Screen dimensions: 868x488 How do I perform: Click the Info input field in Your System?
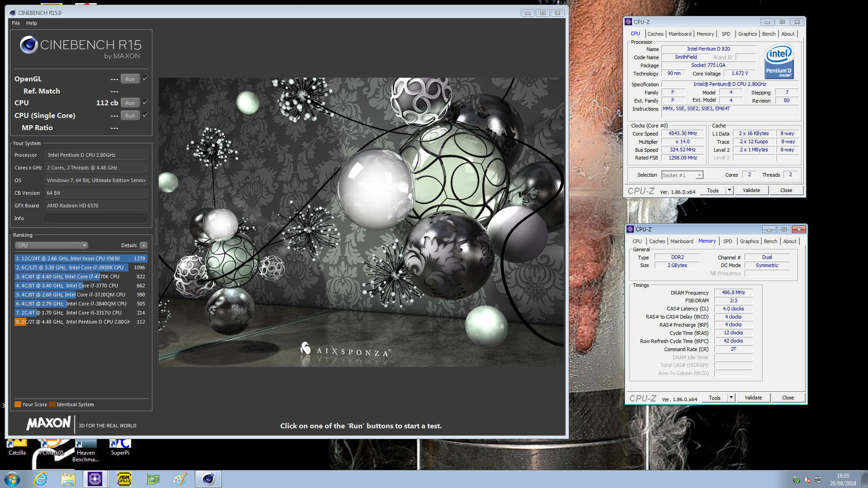click(96, 218)
